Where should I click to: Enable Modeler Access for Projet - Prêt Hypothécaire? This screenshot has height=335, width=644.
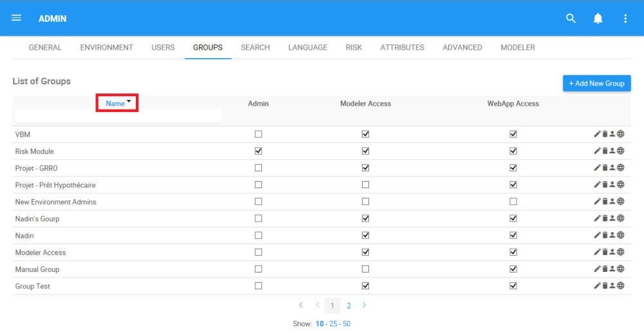pos(366,184)
